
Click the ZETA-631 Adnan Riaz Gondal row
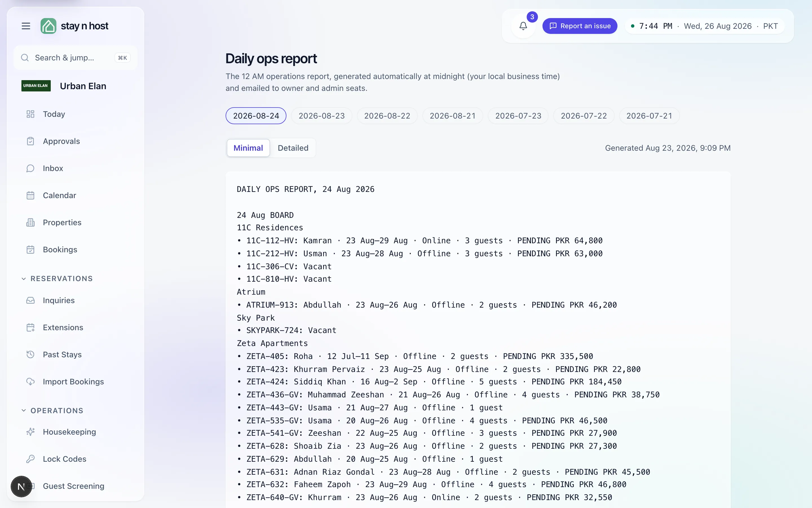(x=443, y=472)
